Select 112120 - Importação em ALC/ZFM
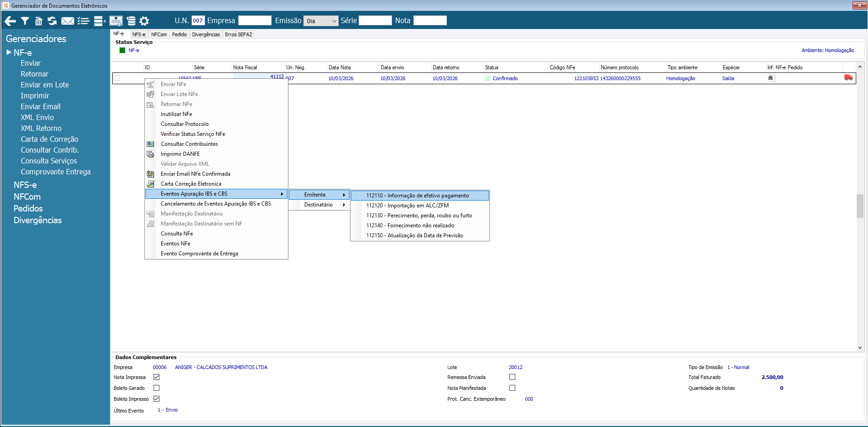Screen dimensions: 868x427 pos(420,206)
